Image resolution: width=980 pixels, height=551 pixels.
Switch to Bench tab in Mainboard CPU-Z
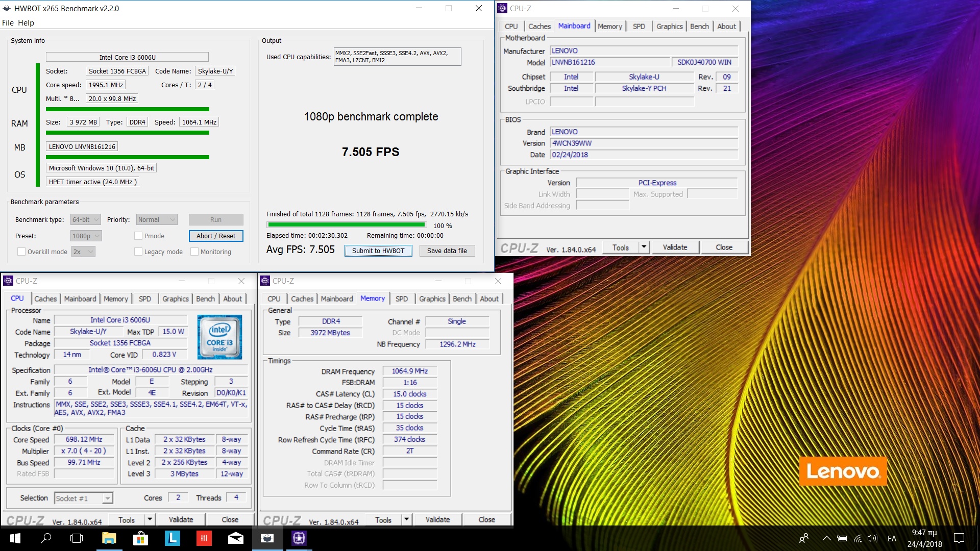pyautogui.click(x=699, y=27)
